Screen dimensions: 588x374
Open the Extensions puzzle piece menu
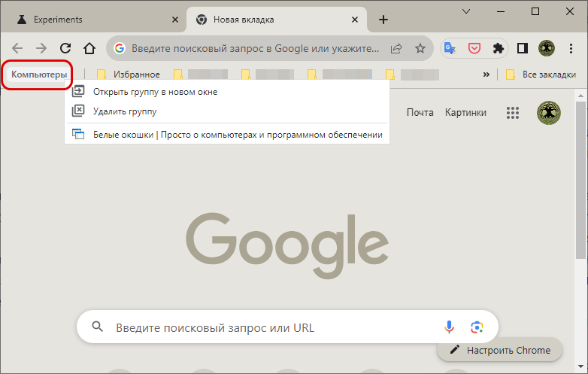pyautogui.click(x=498, y=48)
